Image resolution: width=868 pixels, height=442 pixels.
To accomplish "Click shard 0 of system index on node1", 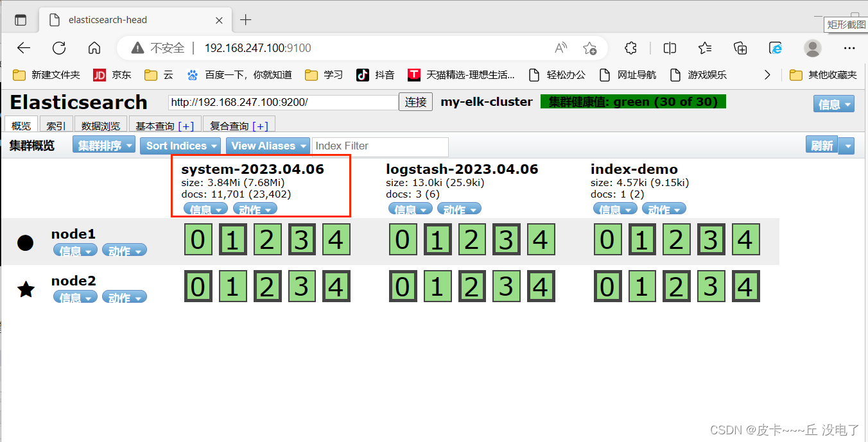I will pyautogui.click(x=198, y=240).
